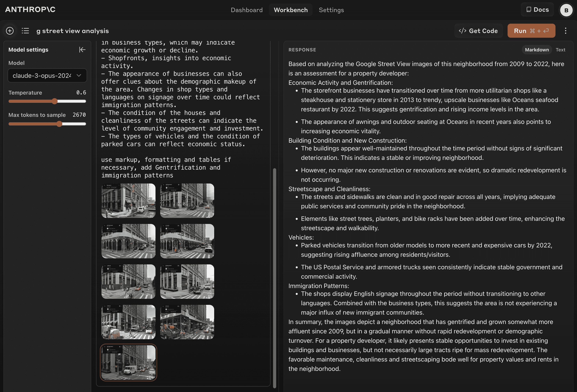Switch response view to Text
The width and height of the screenshot is (577, 392).
[560, 50]
